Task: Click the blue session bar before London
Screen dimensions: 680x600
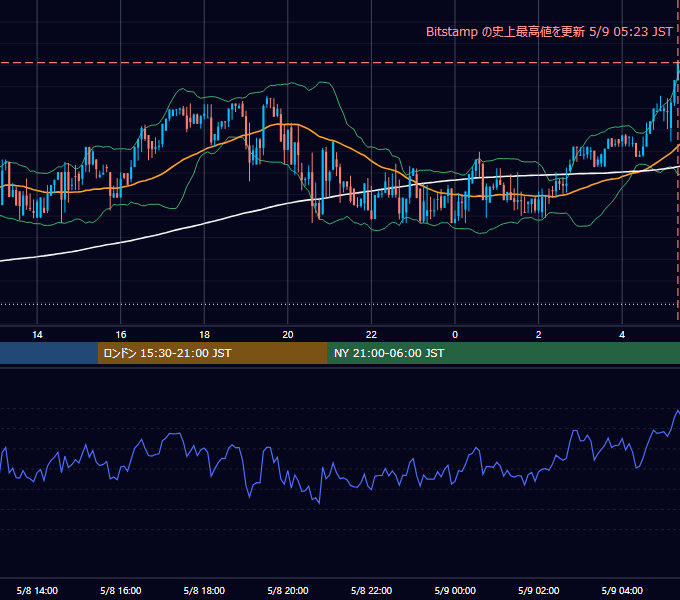Action: coord(49,353)
